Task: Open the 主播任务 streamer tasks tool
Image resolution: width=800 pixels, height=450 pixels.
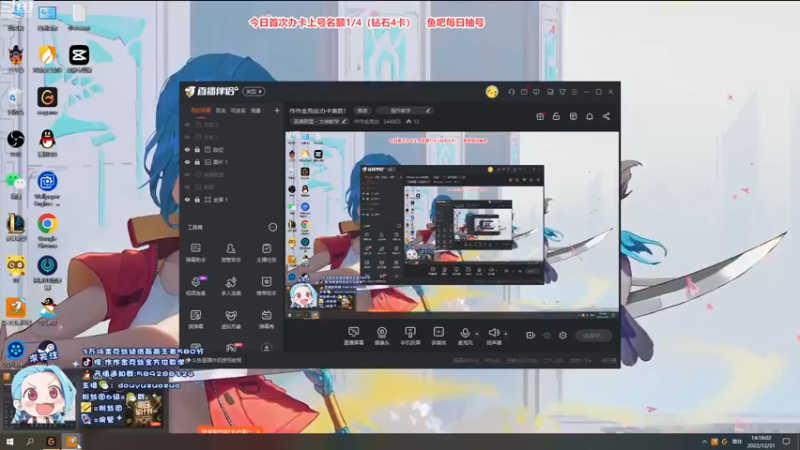Action: tap(266, 253)
